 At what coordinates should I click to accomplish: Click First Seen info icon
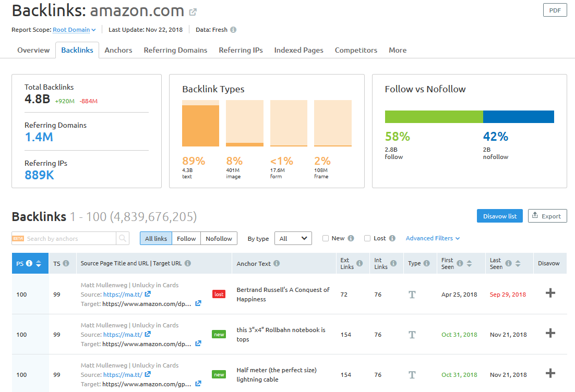(460, 263)
